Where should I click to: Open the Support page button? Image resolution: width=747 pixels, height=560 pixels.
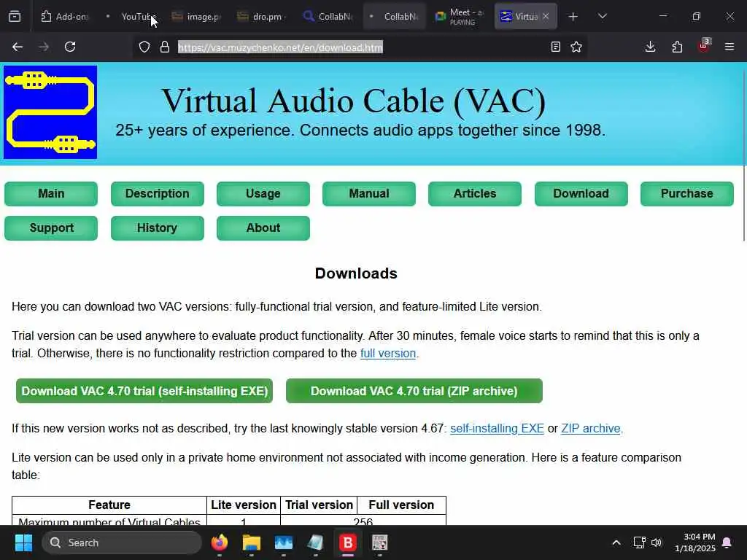pos(51,227)
